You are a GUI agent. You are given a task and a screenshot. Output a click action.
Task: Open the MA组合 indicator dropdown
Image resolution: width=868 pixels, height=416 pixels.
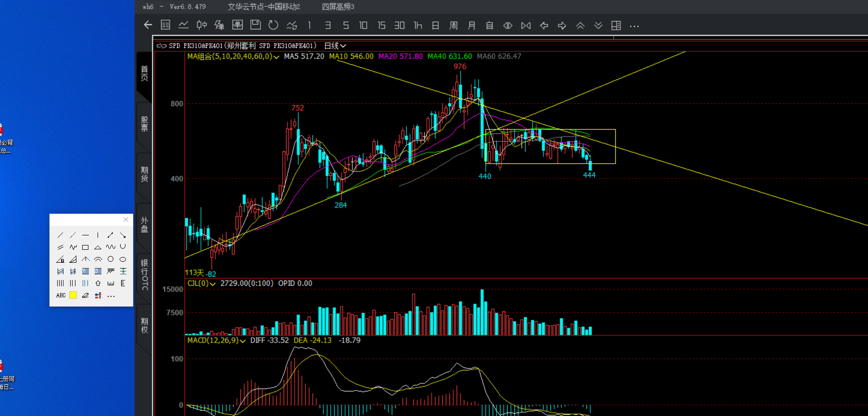(276, 57)
